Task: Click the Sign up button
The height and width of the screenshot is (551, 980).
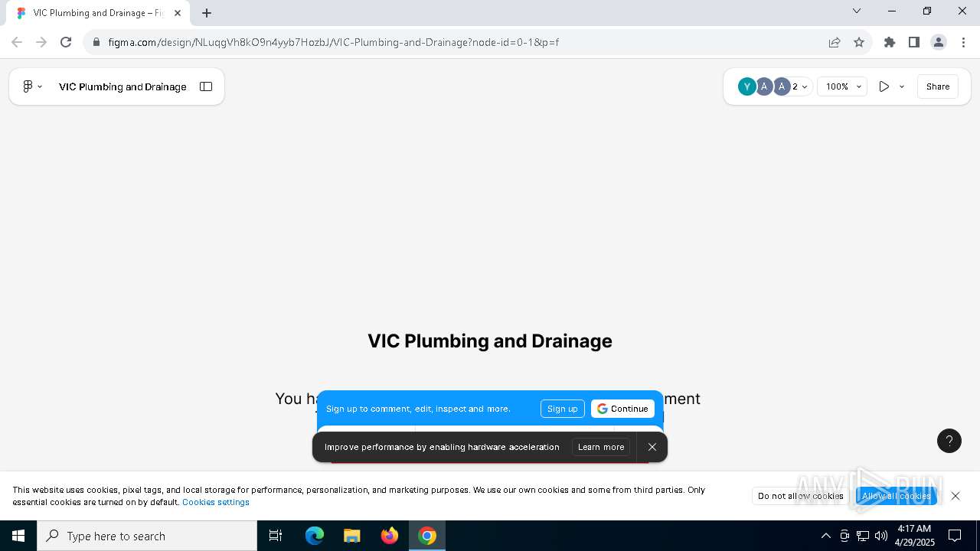Action: coord(563,409)
